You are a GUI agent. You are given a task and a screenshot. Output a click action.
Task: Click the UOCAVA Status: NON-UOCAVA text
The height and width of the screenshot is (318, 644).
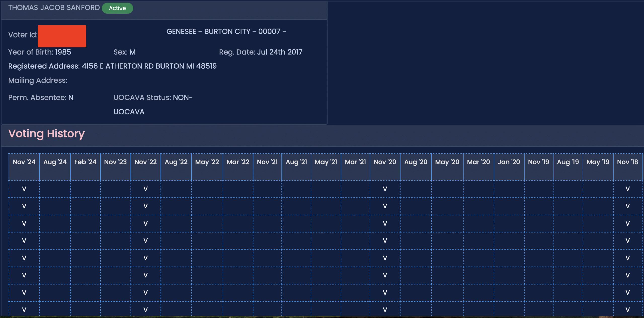coord(153,104)
